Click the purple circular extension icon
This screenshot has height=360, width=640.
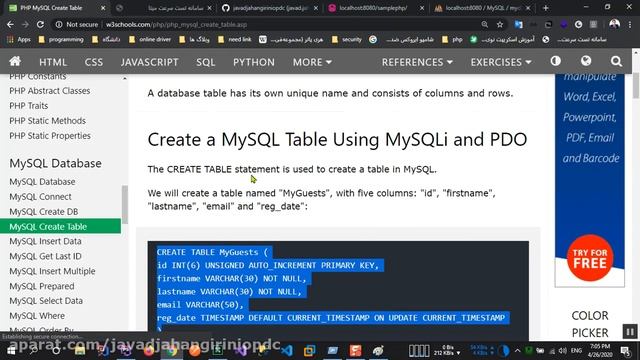tap(564, 24)
